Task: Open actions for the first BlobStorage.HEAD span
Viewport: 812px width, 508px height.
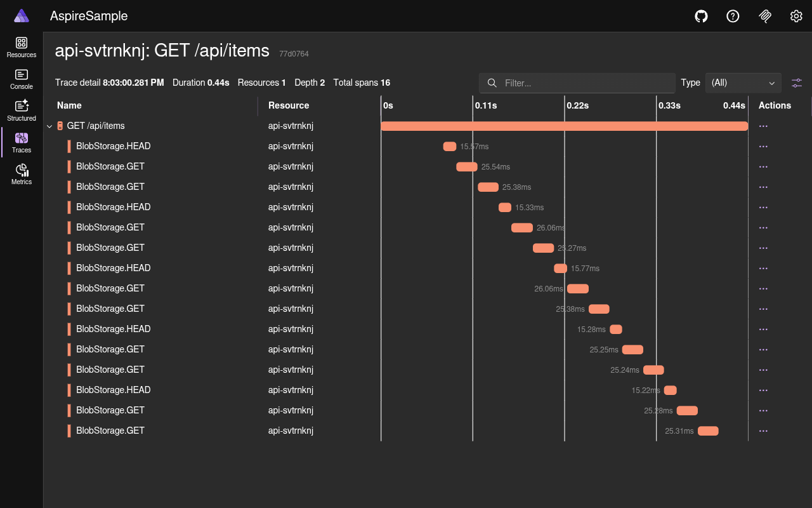Action: (x=763, y=146)
